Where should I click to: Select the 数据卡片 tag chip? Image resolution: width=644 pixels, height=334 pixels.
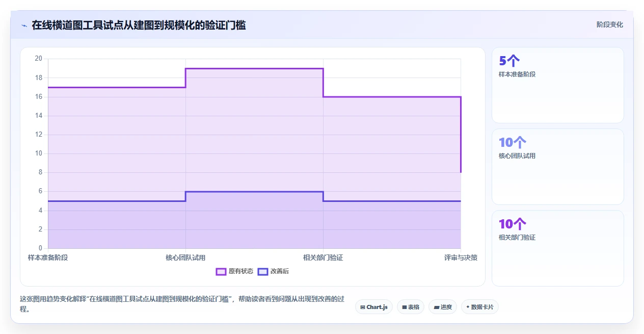pyautogui.click(x=480, y=307)
